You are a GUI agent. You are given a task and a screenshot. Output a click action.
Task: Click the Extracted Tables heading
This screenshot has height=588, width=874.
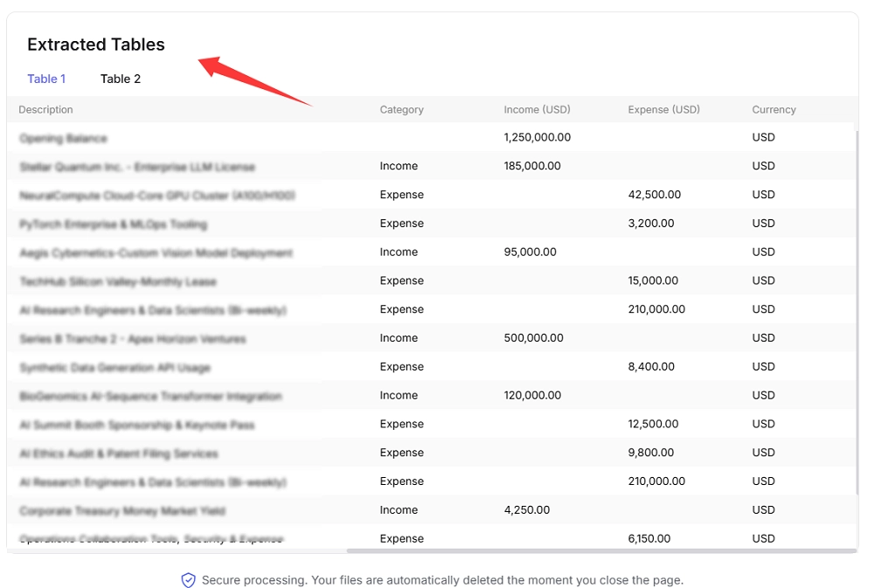(96, 44)
